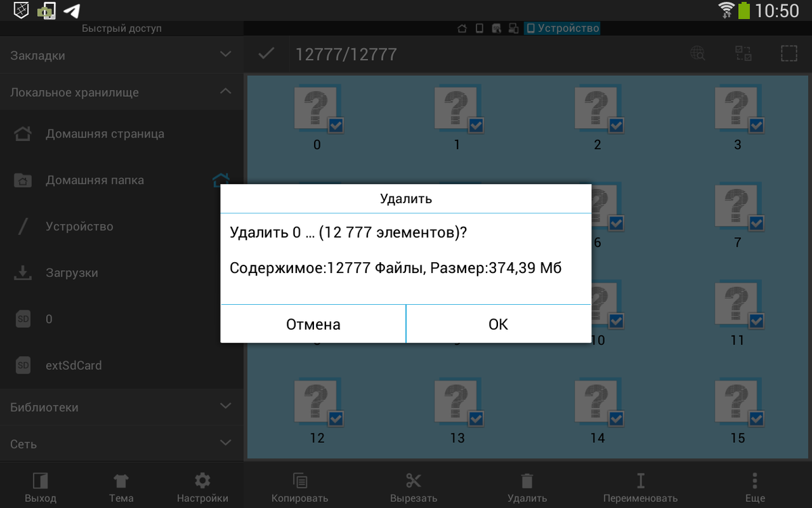Collapse the Локальное хранилище section

click(122, 92)
